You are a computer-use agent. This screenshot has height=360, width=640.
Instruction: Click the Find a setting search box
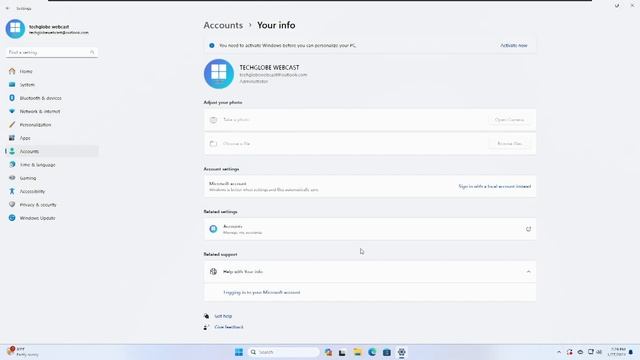51,52
